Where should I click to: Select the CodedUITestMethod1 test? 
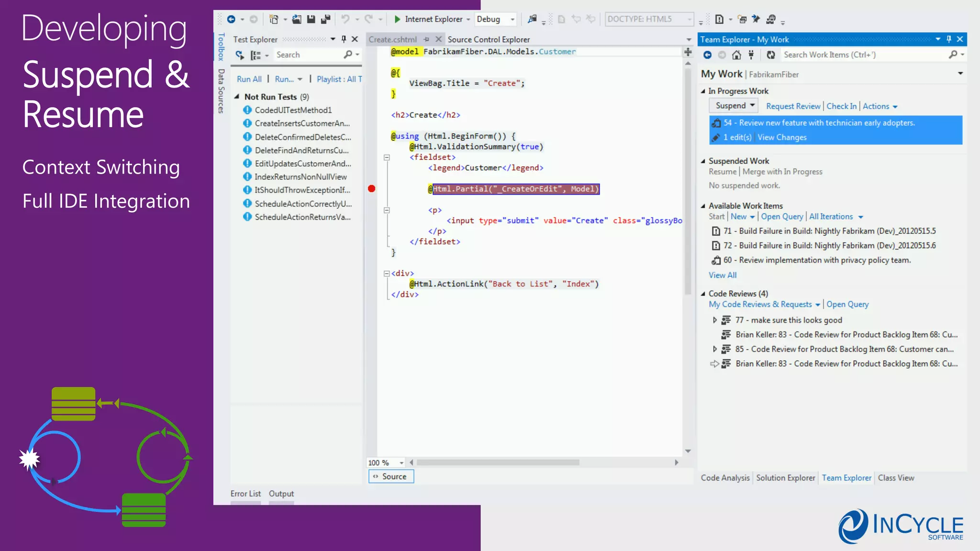coord(293,110)
